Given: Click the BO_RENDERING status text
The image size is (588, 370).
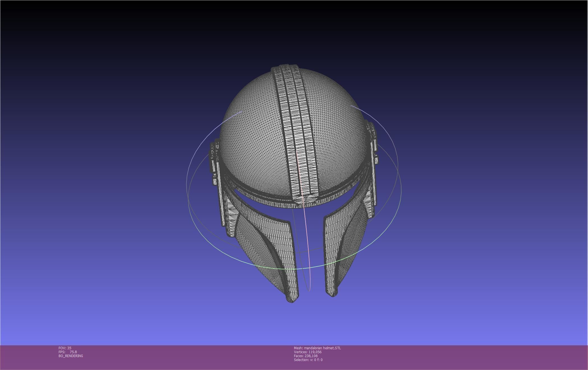Looking at the screenshot, I should tap(71, 356).
